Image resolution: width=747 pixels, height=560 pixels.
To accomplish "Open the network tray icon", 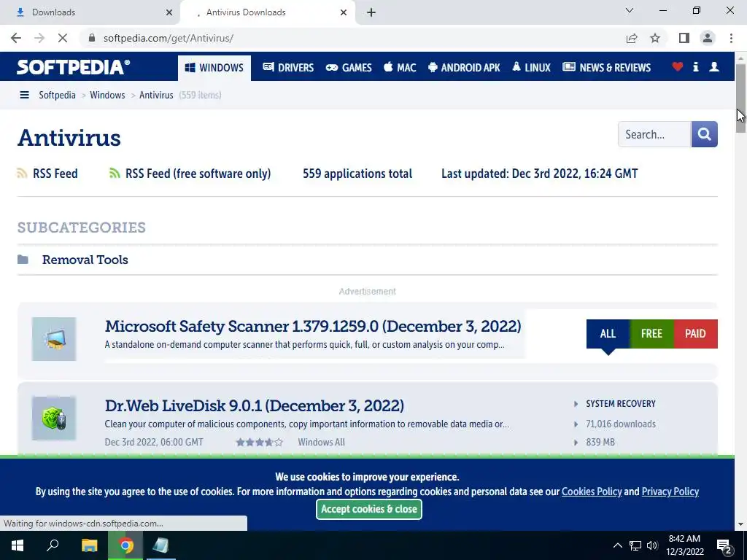I will pyautogui.click(x=635, y=545).
